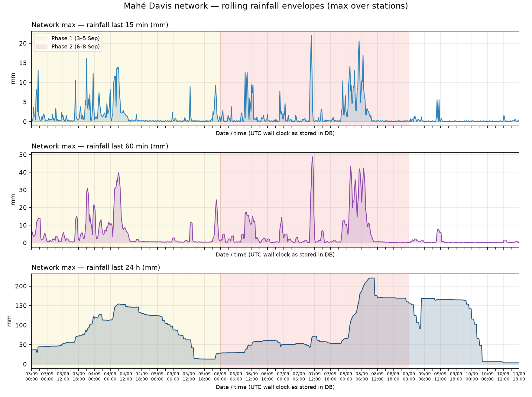Click the Phase 1 (3–5 Sep) legend swatch

[x=42, y=38]
